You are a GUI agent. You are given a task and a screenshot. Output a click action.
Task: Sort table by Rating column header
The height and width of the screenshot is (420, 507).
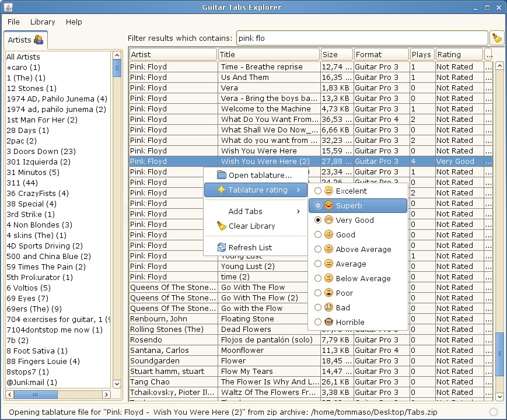(459, 54)
